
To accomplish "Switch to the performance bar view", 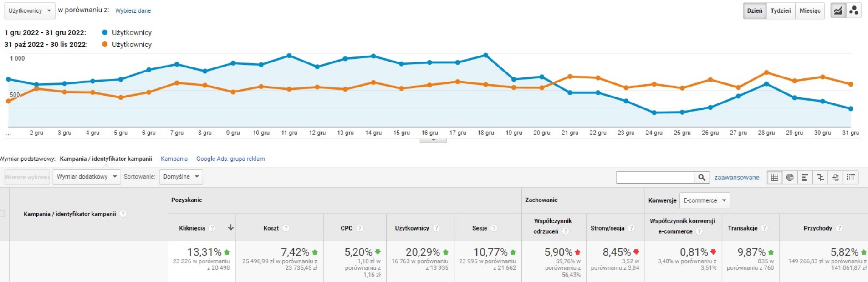I will pyautogui.click(x=805, y=178).
